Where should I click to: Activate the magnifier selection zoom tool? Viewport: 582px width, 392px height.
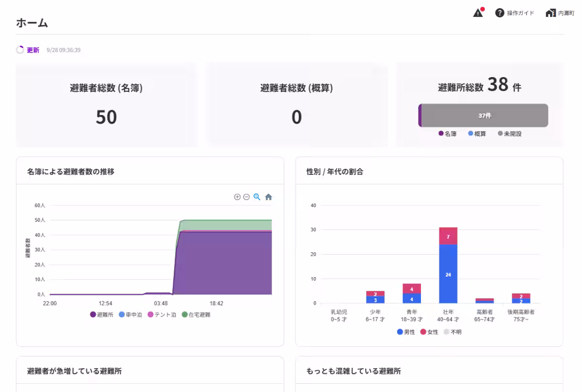257,197
